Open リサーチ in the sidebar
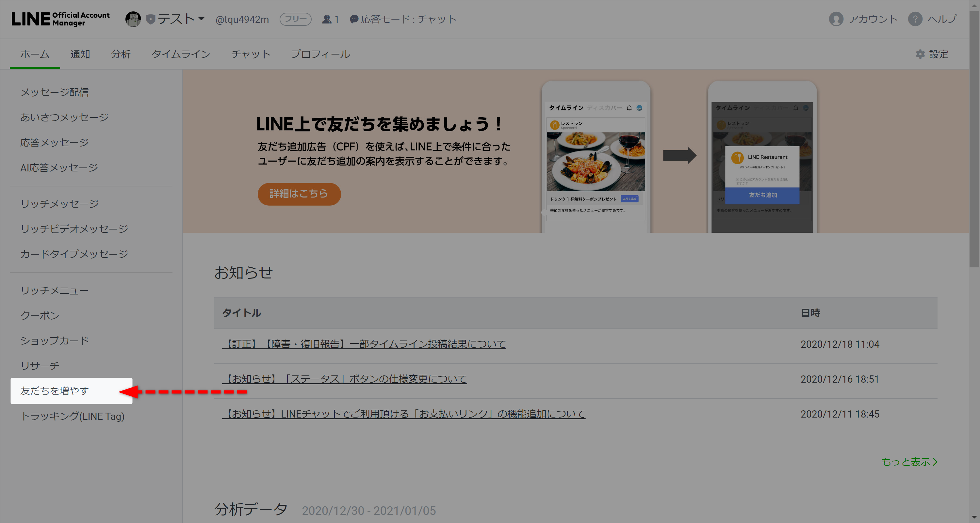The width and height of the screenshot is (980, 523). (40, 366)
